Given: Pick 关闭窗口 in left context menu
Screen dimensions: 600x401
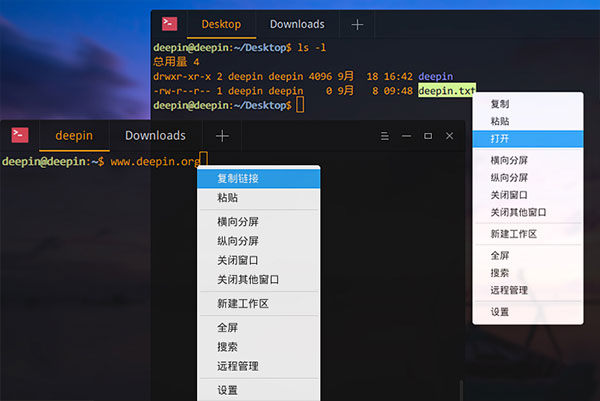Looking at the screenshot, I should pyautogui.click(x=259, y=261).
